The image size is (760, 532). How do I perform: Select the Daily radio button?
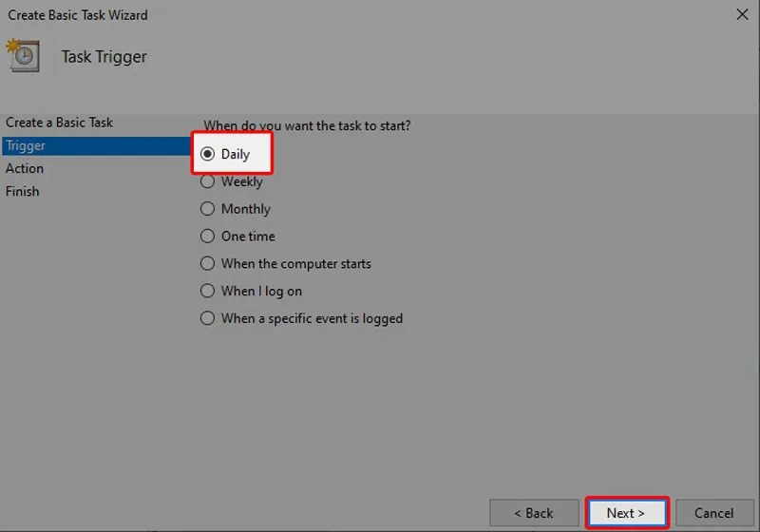[x=208, y=154]
